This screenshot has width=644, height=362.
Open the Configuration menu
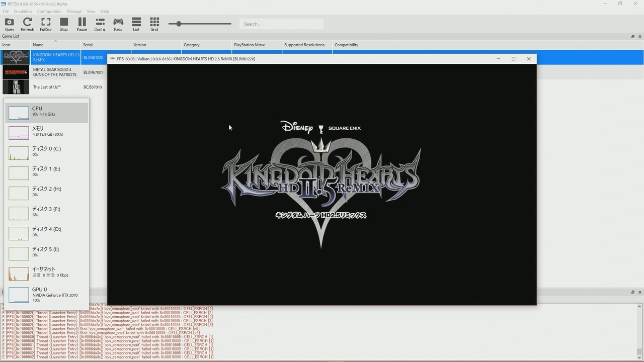[x=49, y=11]
